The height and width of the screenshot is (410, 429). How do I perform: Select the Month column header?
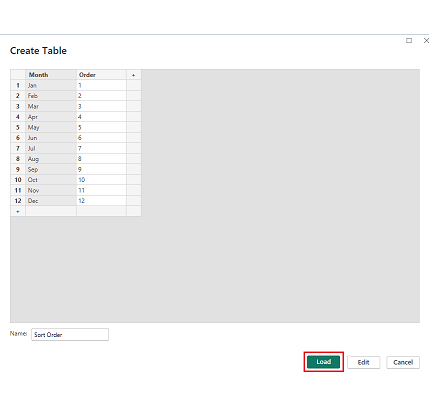[51, 75]
